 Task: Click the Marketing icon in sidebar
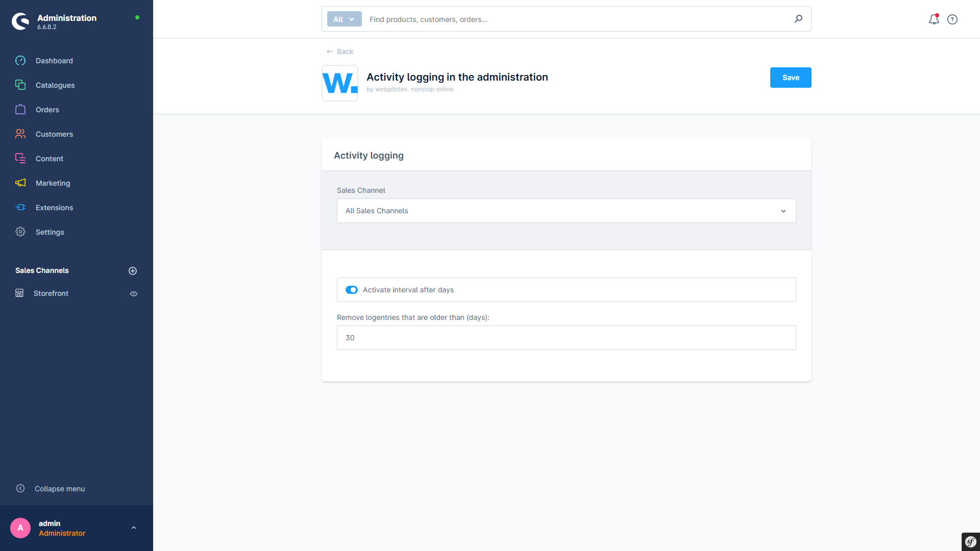tap(21, 183)
